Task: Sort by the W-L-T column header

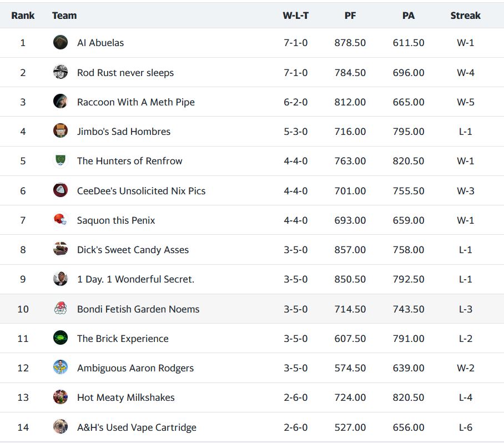Action: pyautogui.click(x=295, y=16)
